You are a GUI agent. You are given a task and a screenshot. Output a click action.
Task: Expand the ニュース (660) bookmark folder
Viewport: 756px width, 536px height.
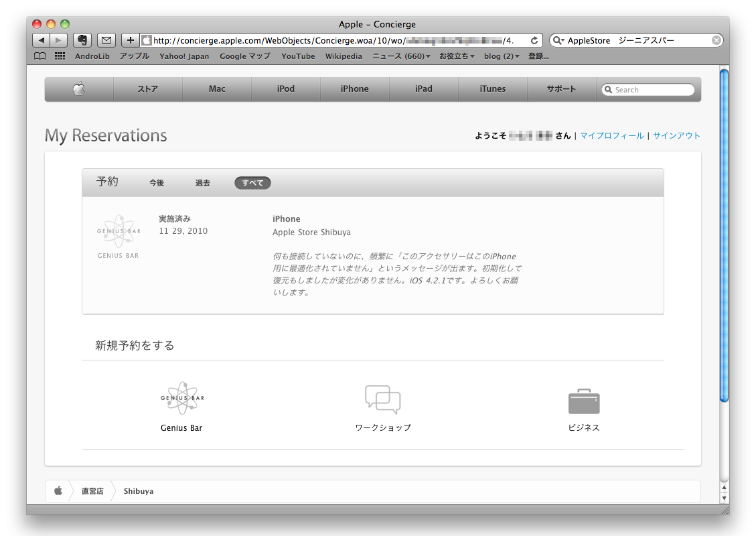(x=401, y=56)
